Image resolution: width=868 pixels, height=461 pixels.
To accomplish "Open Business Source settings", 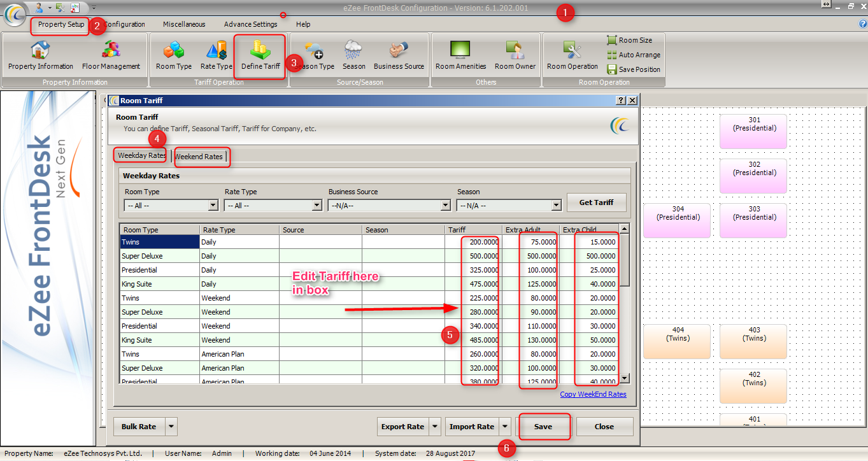I will click(399, 55).
